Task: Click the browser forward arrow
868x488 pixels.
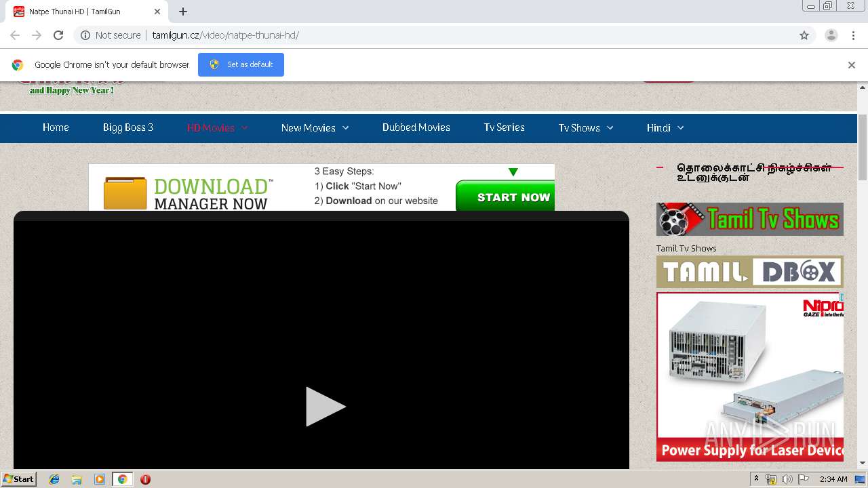Action: (37, 35)
